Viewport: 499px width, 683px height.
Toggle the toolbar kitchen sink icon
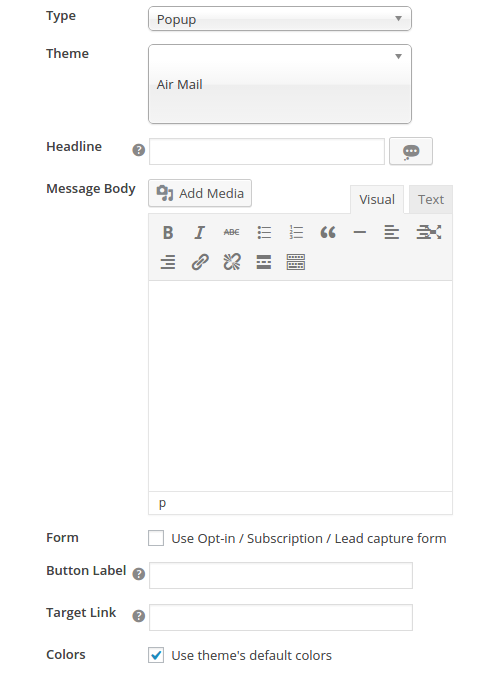point(296,262)
